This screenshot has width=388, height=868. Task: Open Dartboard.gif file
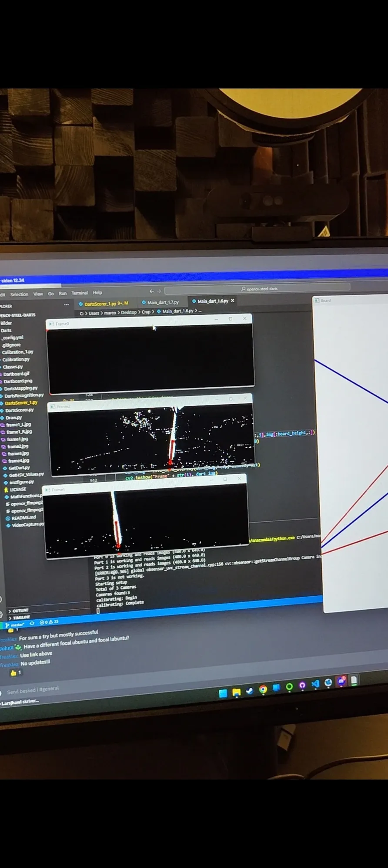(16, 374)
